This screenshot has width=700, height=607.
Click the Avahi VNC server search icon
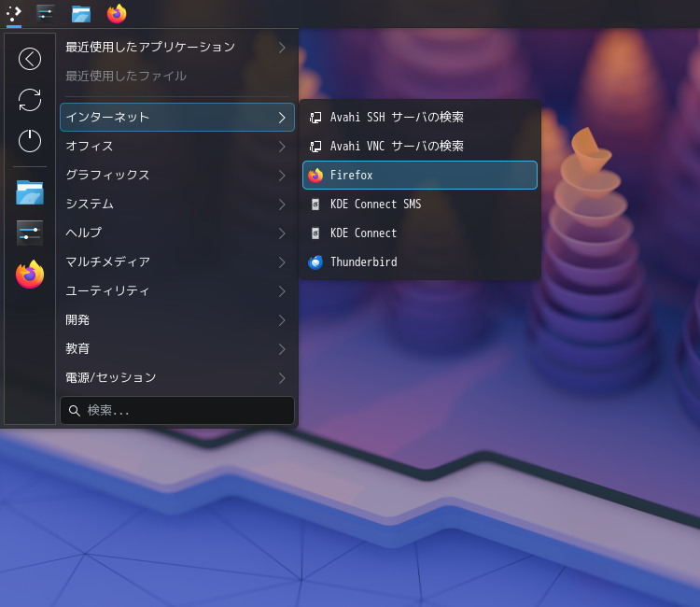point(315,146)
